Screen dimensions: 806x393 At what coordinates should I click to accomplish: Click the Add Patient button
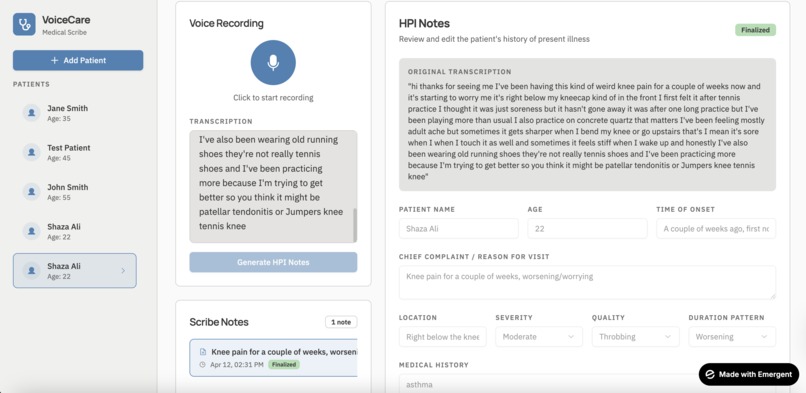click(x=78, y=60)
